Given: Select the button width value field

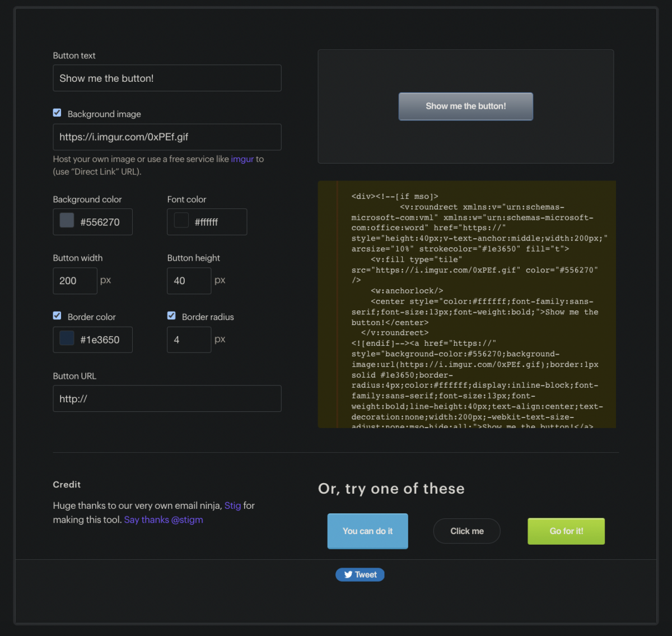Looking at the screenshot, I should click(75, 281).
